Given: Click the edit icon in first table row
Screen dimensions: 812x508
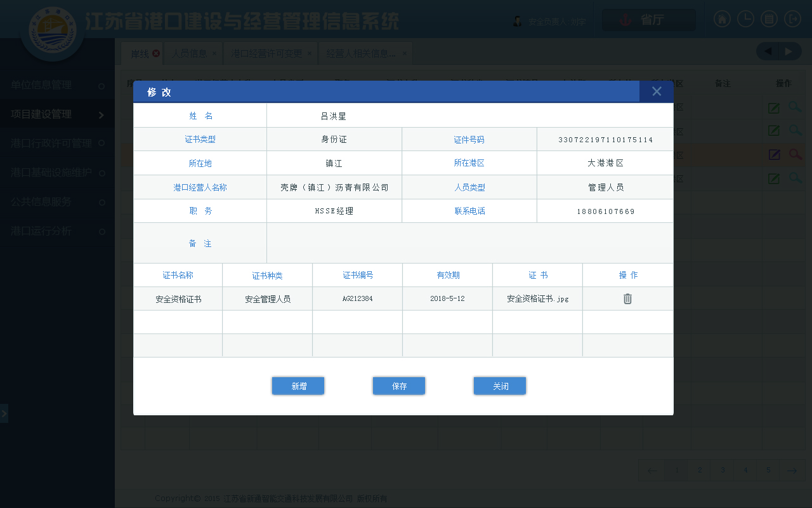Looking at the screenshot, I should tap(774, 108).
